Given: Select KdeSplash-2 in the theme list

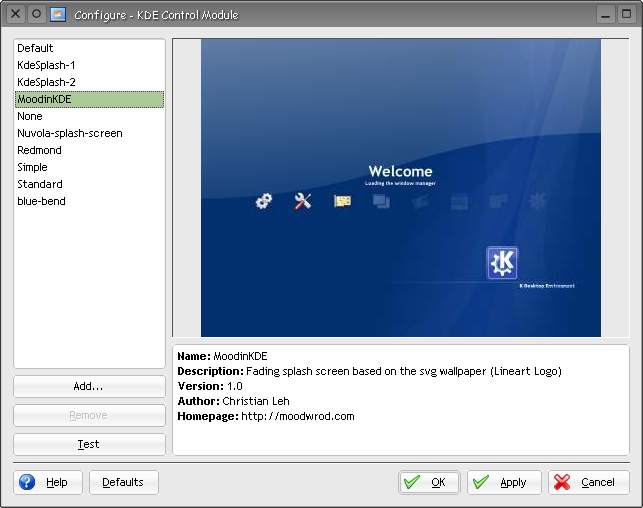Looking at the screenshot, I should click(x=89, y=82).
